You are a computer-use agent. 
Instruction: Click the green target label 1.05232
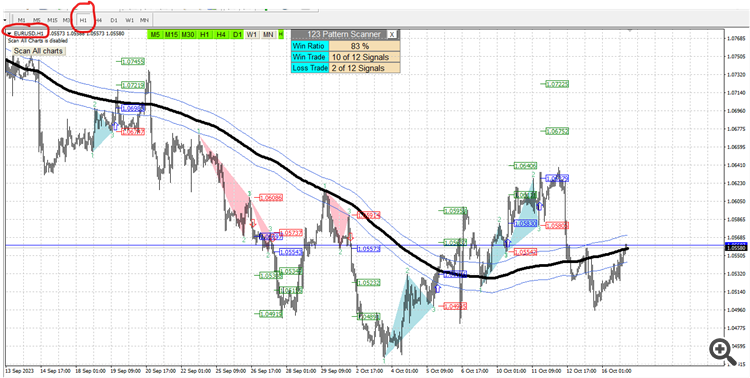point(369,283)
